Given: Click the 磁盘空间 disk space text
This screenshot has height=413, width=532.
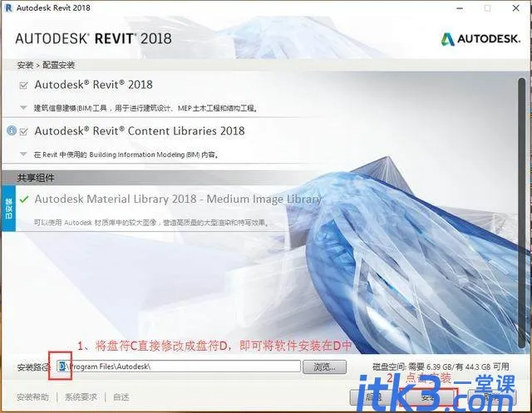Looking at the screenshot, I should (441, 367).
